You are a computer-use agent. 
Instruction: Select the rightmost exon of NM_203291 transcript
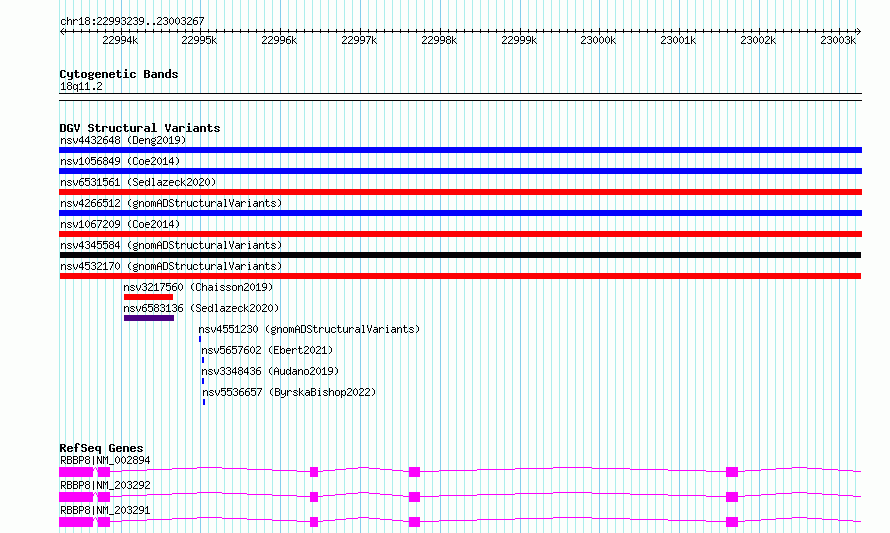[732, 522]
